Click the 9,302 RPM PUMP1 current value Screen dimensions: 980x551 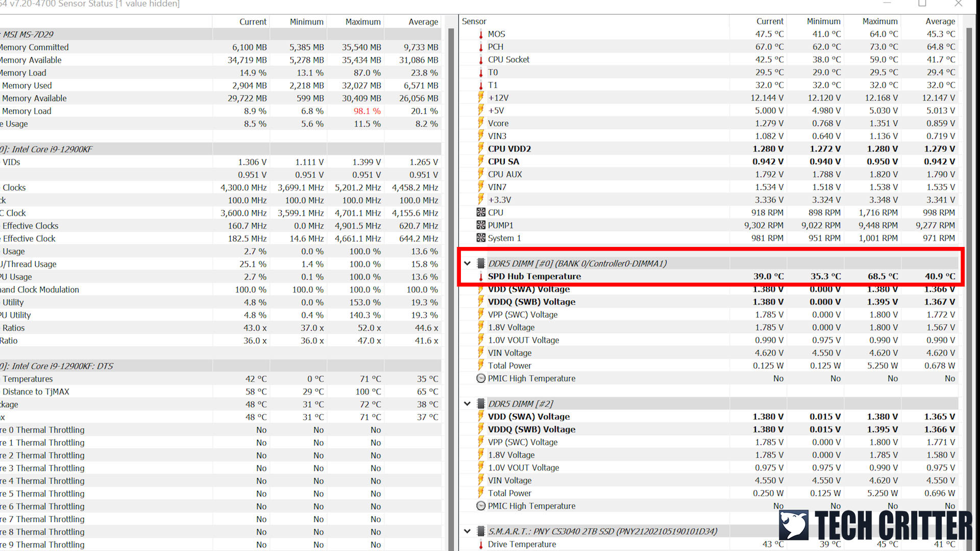coord(764,225)
